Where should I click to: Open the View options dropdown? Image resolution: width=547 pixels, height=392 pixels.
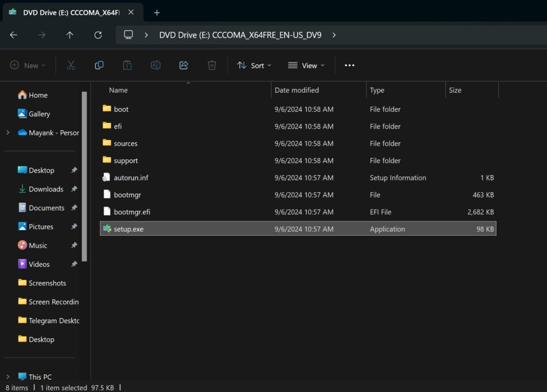[x=306, y=65]
